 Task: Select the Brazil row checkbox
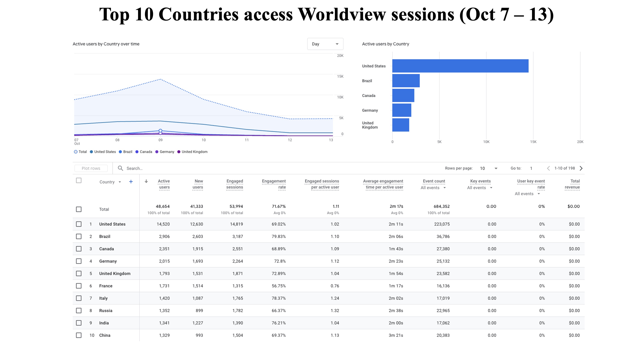click(79, 237)
